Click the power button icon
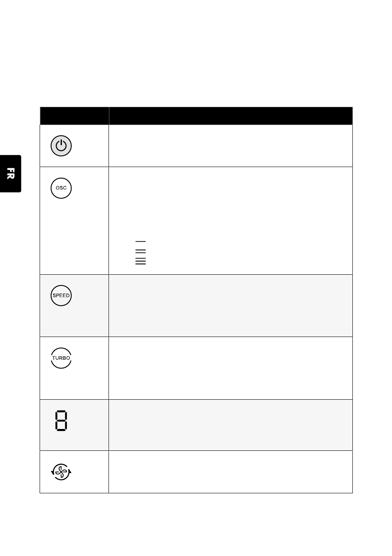 click(61, 146)
